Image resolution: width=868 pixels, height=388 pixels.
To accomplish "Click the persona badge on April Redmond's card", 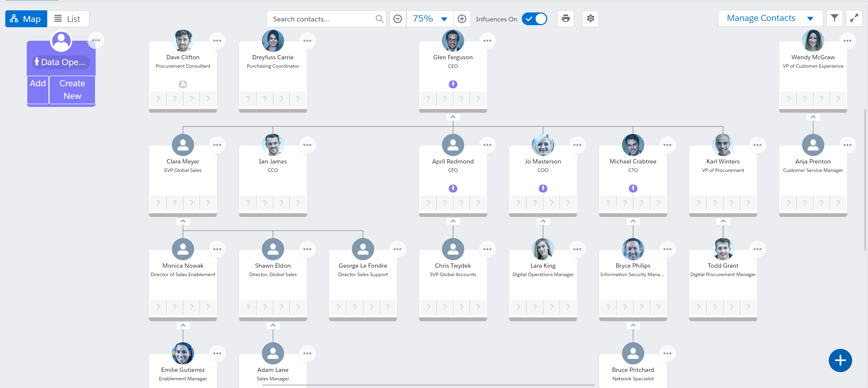I will pos(453,189).
